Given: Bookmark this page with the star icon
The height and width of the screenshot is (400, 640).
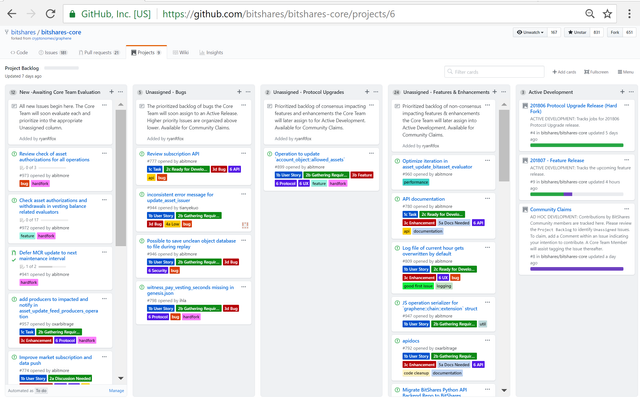Looking at the screenshot, I should pyautogui.click(x=607, y=14).
